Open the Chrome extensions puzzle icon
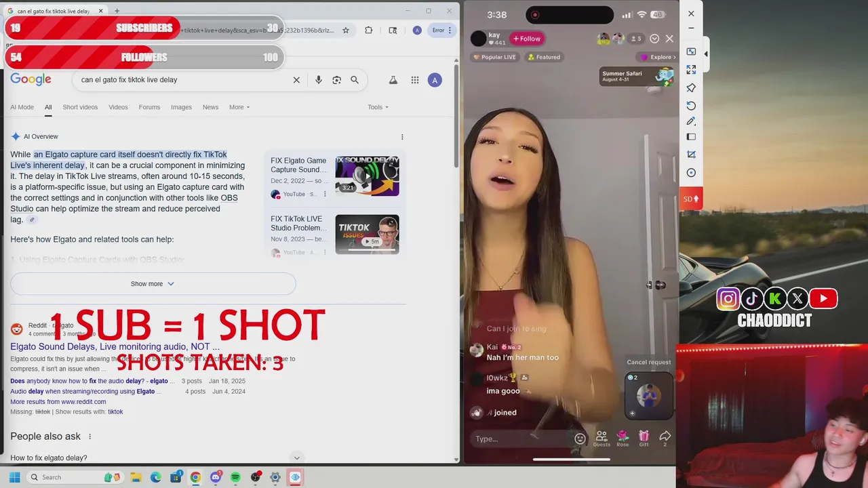 point(368,30)
